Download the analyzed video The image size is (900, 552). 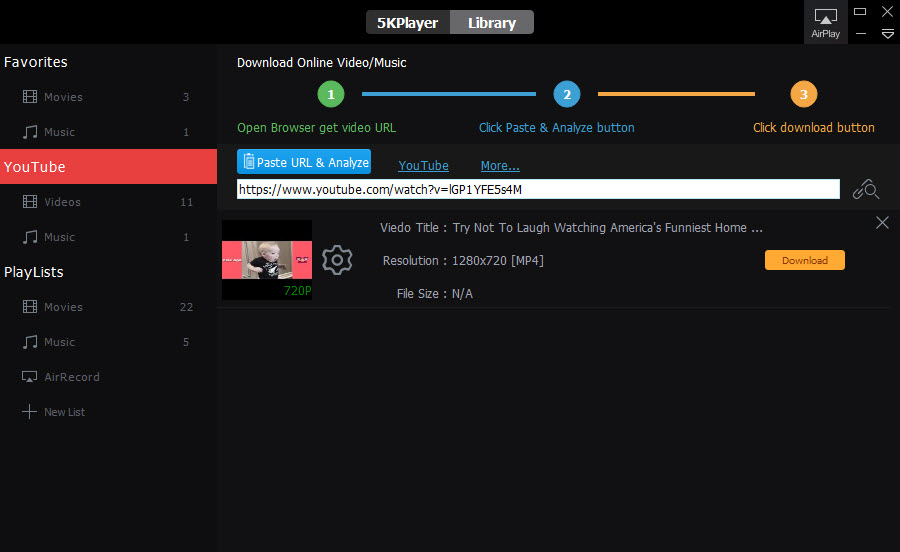805,260
